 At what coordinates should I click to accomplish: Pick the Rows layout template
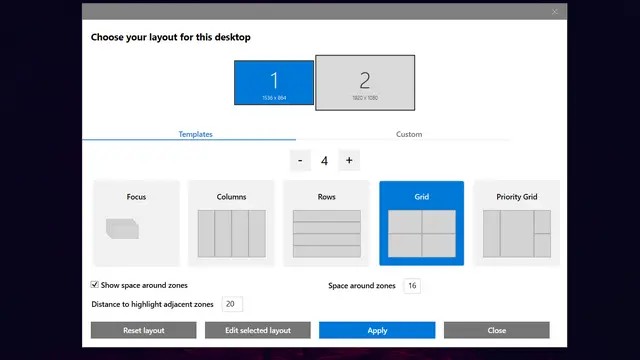pos(327,223)
